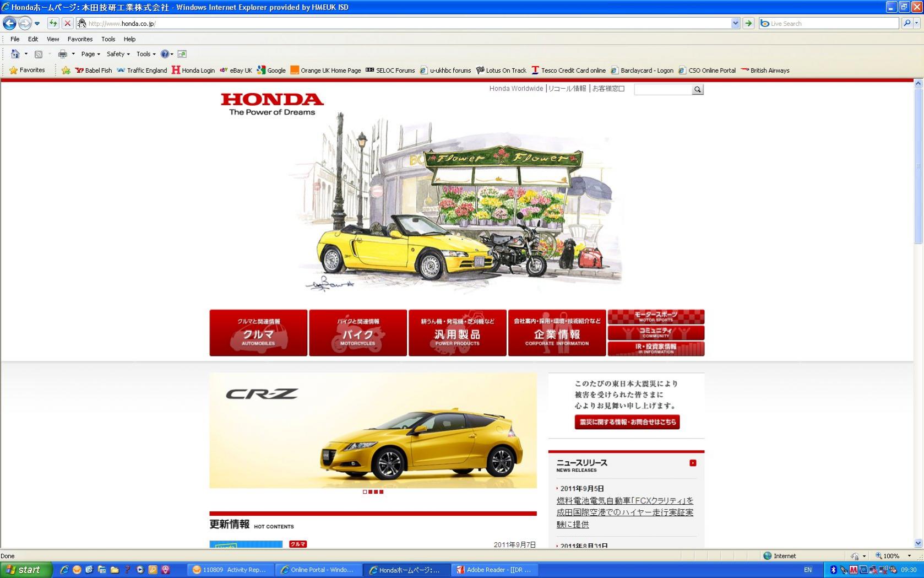Open the Babel Fish favorite link

point(94,71)
